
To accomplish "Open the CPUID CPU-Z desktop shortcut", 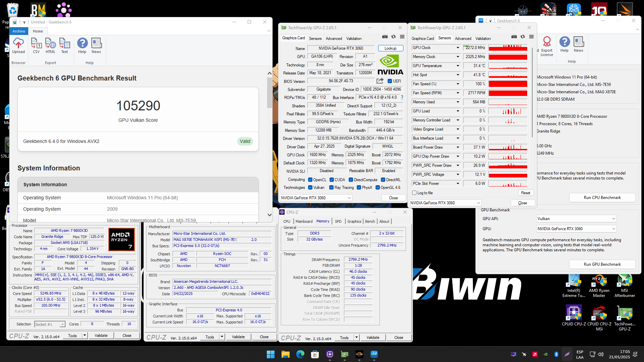I will click(x=574, y=316).
